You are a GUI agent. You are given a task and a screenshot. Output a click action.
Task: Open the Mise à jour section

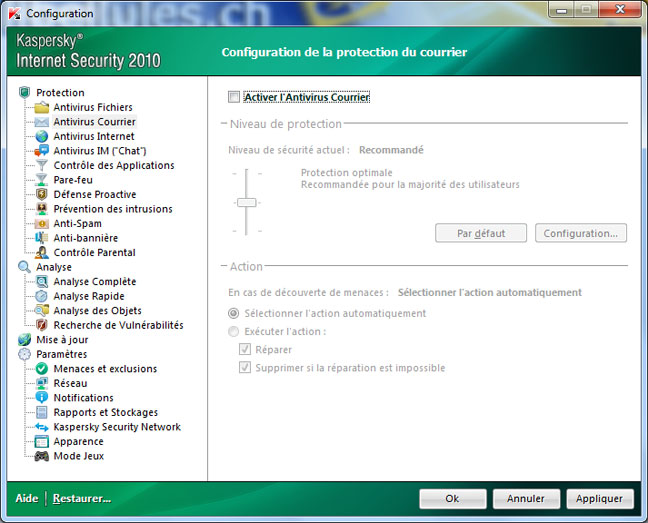[x=62, y=340]
